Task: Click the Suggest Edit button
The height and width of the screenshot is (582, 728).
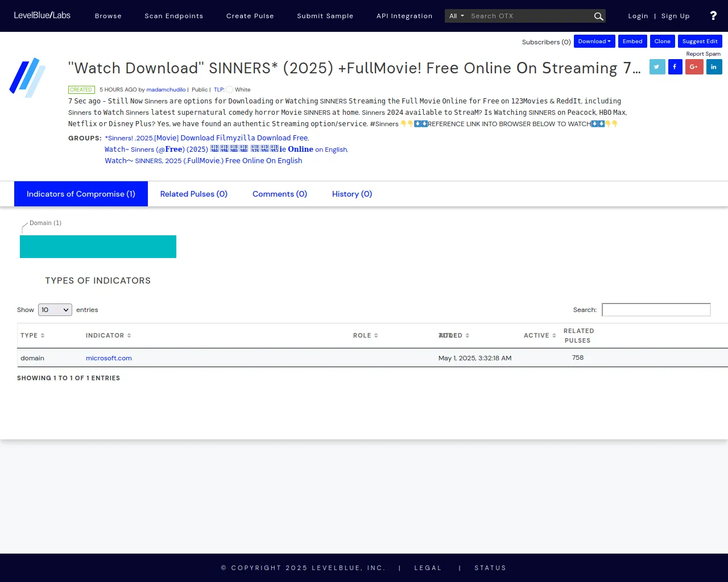Action: coord(700,41)
